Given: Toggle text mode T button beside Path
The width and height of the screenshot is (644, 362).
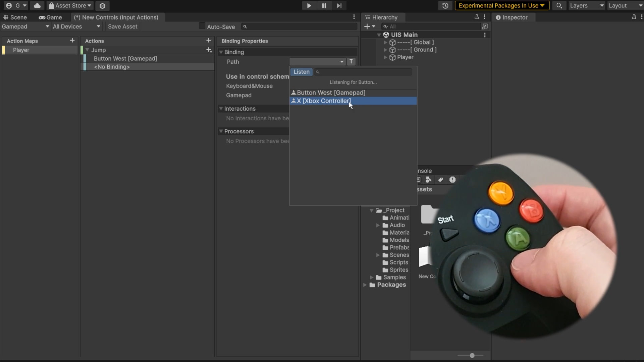Looking at the screenshot, I should click(351, 62).
